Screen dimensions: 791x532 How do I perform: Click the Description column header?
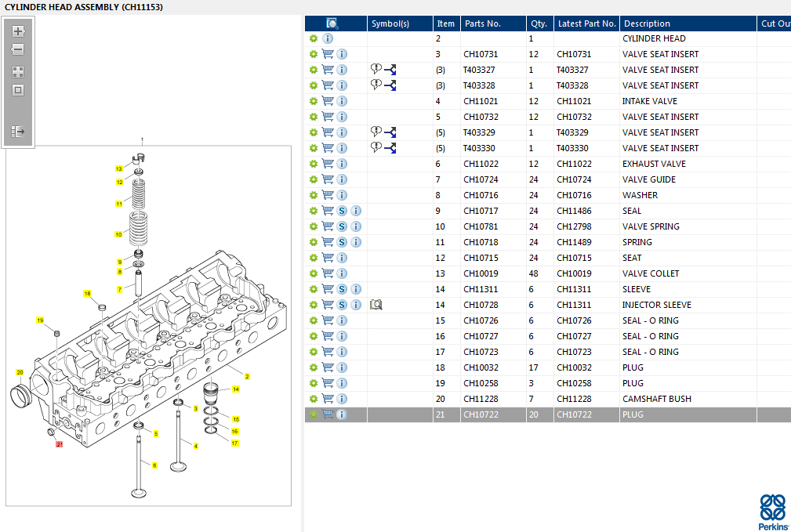pos(647,24)
